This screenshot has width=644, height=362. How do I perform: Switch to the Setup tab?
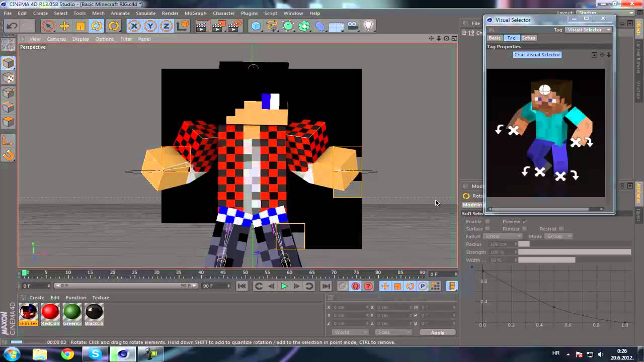point(528,38)
